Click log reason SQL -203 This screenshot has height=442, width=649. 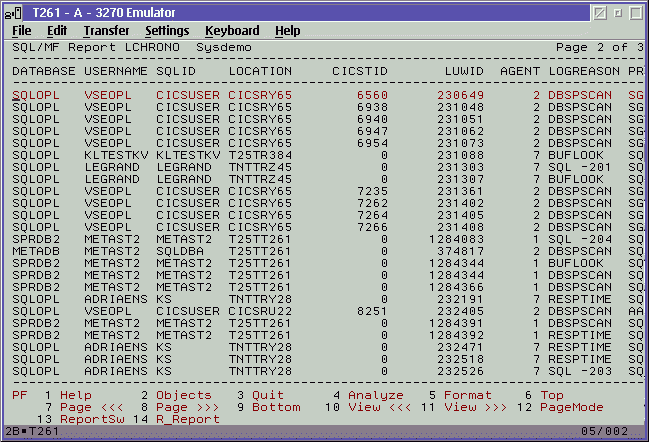580,371
